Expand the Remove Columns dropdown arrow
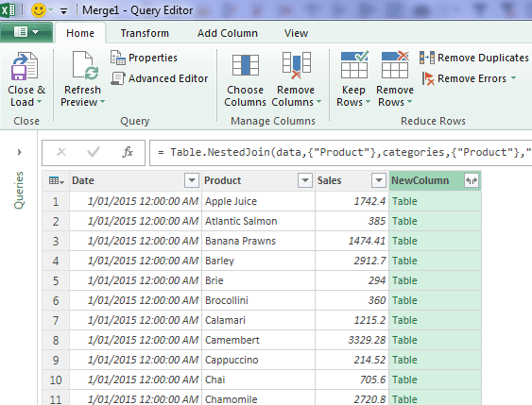This screenshot has width=532, height=405. point(318,101)
